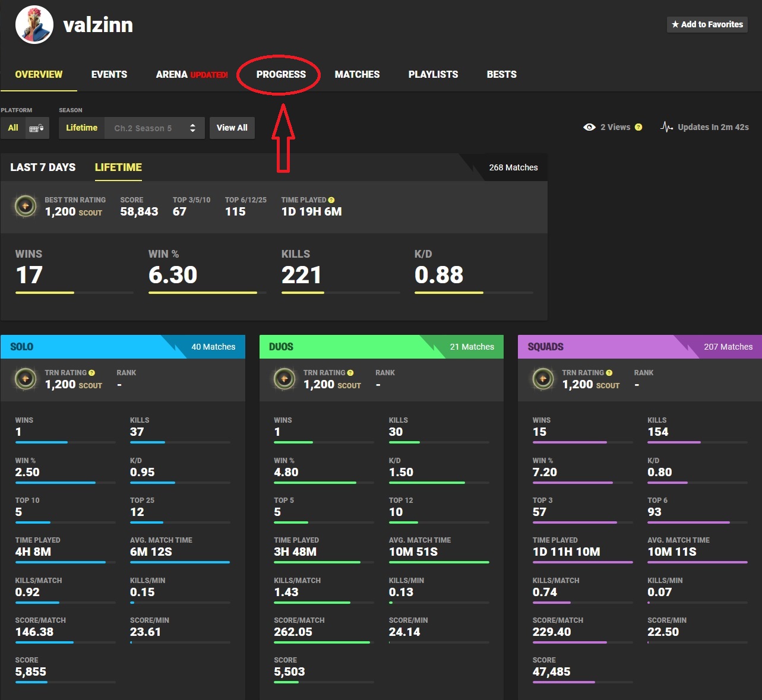This screenshot has height=700, width=762.
Task: Click the Solo TRN rating badge icon
Action: pyautogui.click(x=26, y=379)
